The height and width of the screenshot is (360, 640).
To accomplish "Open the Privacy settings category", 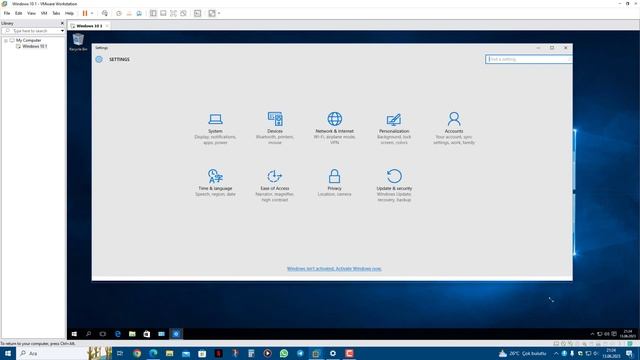I will coord(334,183).
